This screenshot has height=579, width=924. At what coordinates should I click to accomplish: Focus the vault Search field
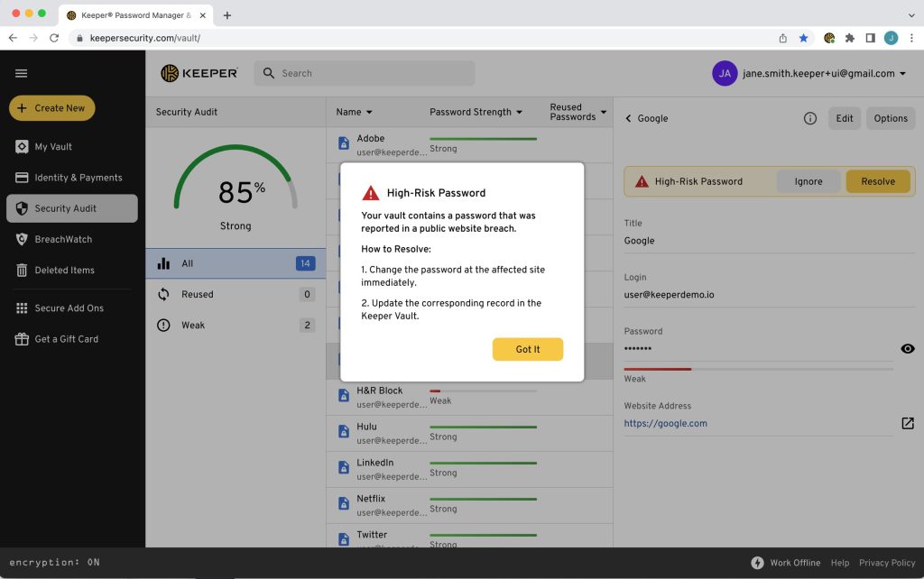tap(365, 73)
